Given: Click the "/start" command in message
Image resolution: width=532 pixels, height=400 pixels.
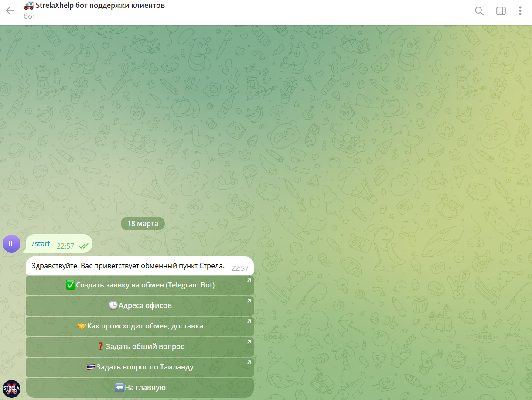Looking at the screenshot, I should pyautogui.click(x=41, y=243).
